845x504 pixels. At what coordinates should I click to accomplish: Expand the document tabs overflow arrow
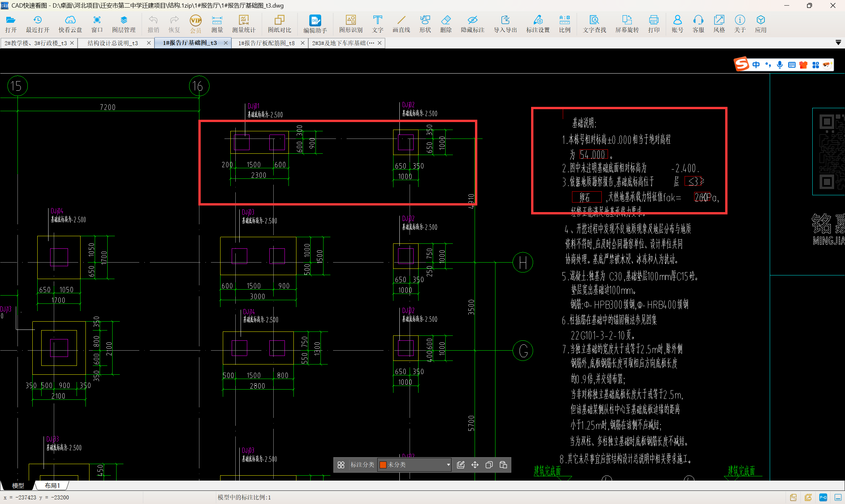(x=838, y=43)
